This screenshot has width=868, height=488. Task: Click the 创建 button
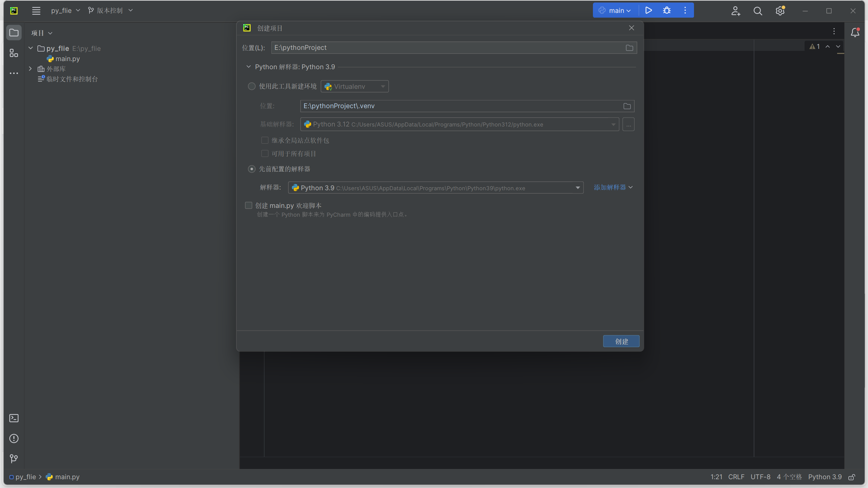tap(621, 341)
